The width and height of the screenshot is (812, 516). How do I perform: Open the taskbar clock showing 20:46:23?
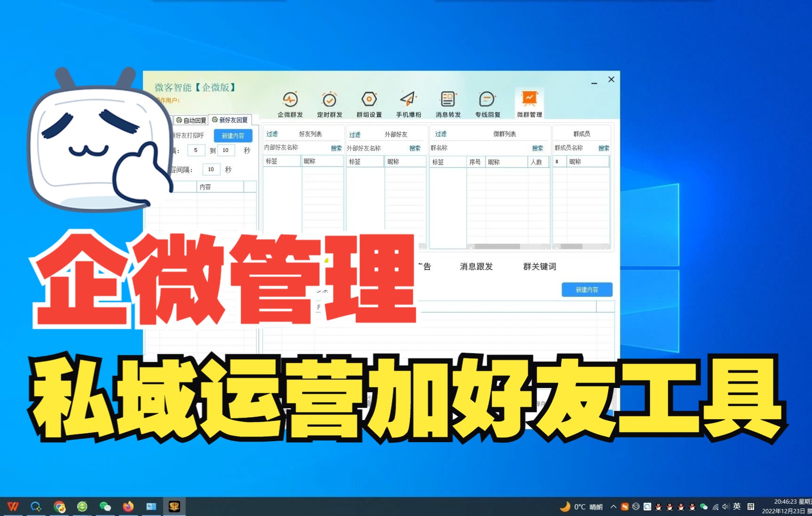pyautogui.click(x=787, y=506)
